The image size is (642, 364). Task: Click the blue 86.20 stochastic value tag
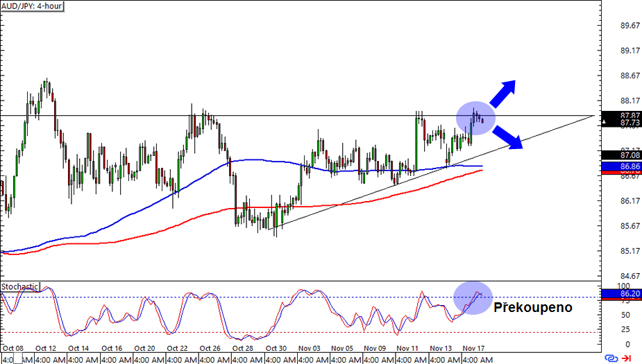point(621,294)
